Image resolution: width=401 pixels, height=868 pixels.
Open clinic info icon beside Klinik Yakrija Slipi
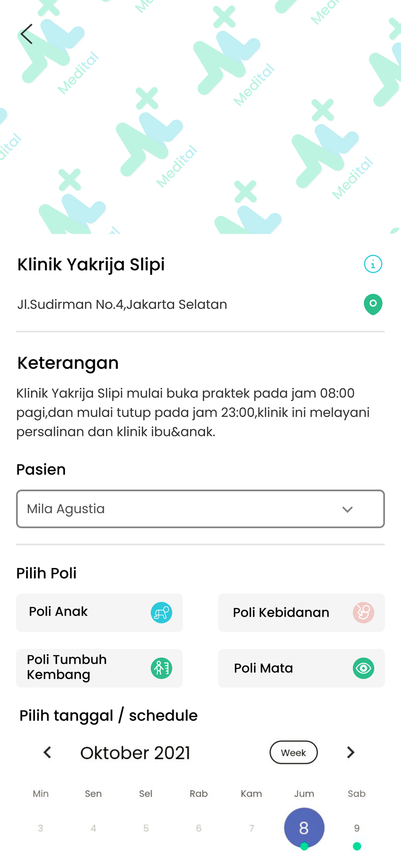pos(373,264)
